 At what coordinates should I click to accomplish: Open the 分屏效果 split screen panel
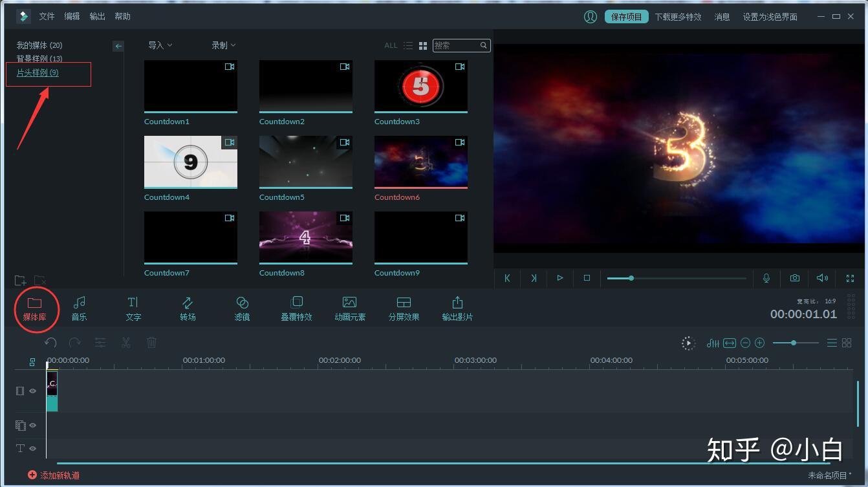tap(404, 308)
